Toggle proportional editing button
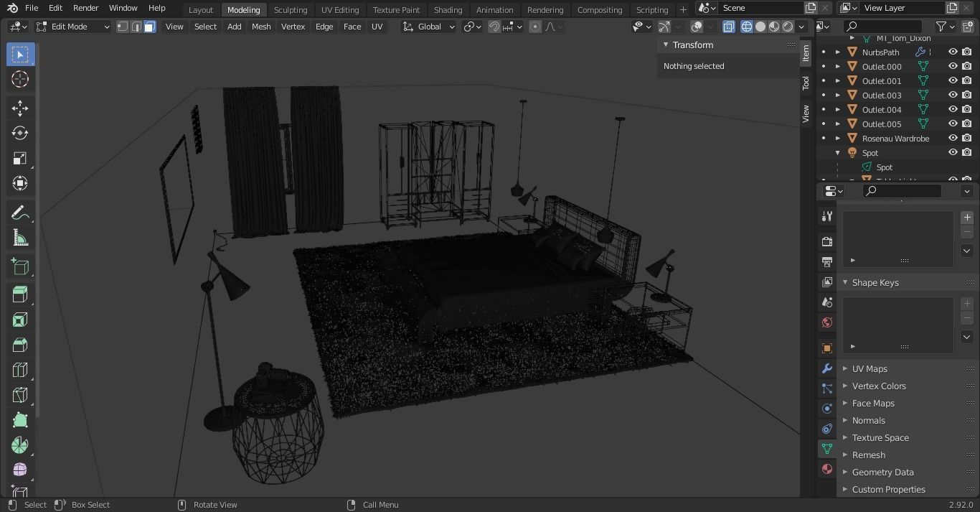980x512 pixels. 535,27
